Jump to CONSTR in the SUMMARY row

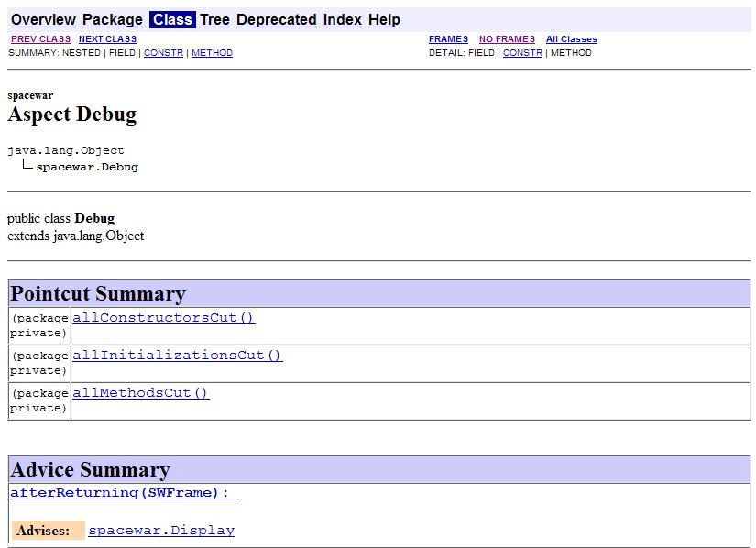point(163,53)
